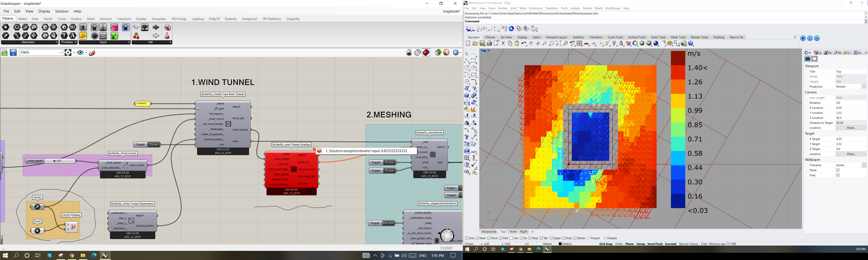Click the Print icon in the Rhino Standard toolbar
This screenshot has height=260, width=868.
pos(489,43)
